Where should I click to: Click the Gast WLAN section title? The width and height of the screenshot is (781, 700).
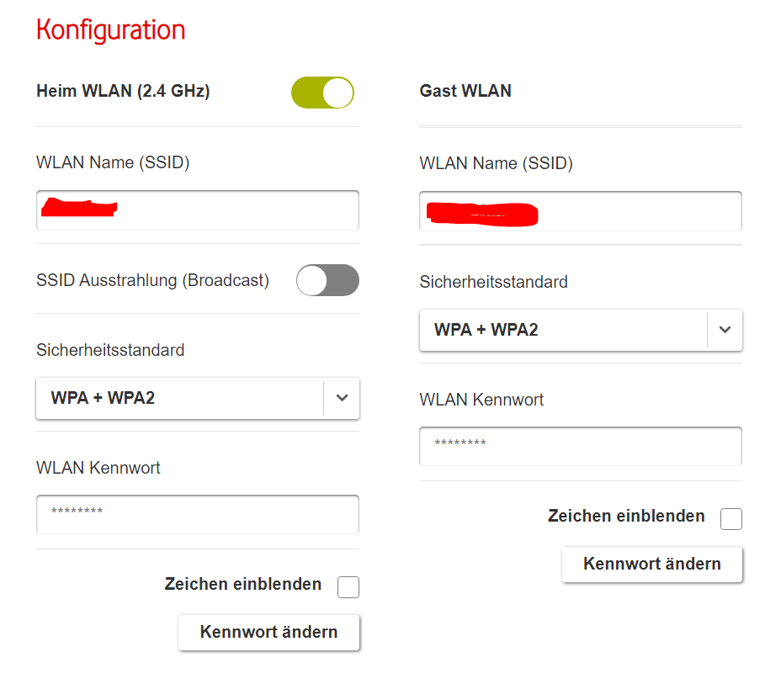click(465, 92)
